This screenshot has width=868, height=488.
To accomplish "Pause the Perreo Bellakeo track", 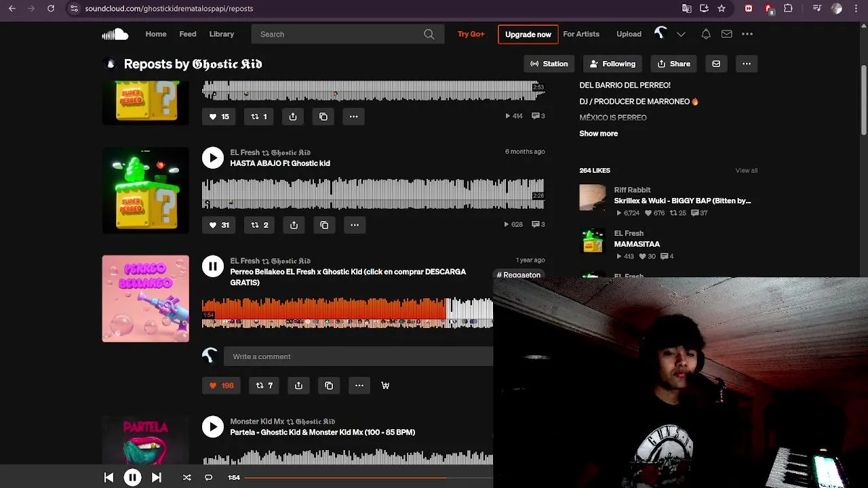I will pos(213,266).
